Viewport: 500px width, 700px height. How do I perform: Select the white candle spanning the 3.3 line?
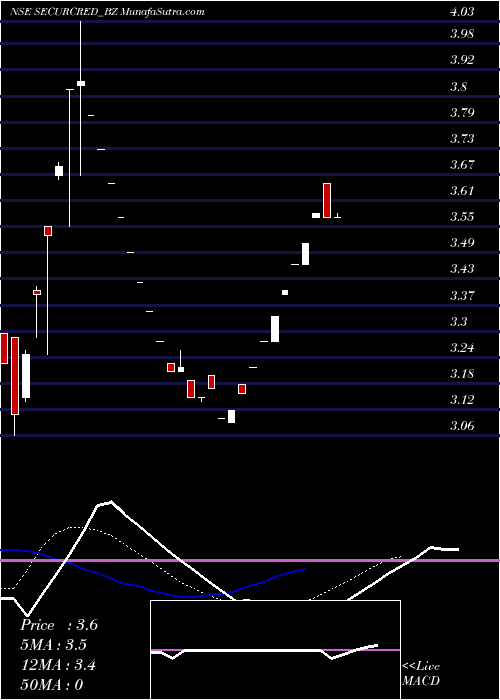click(x=275, y=329)
